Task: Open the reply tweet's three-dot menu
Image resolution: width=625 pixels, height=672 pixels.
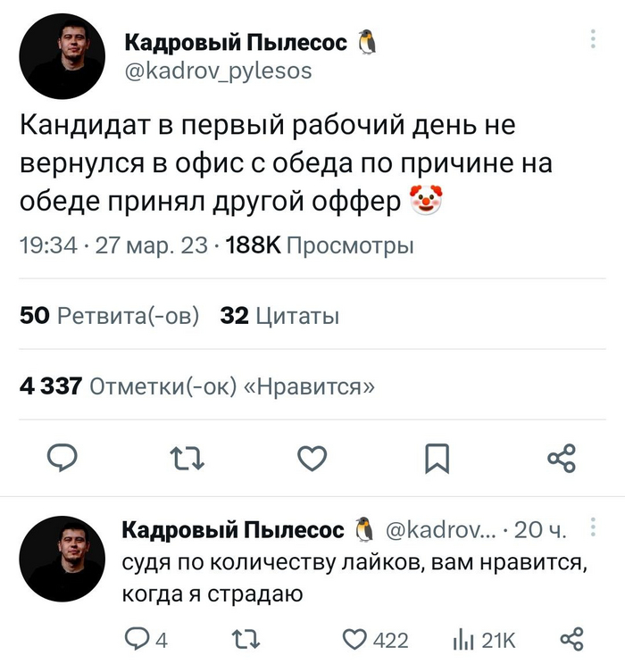Action: 595,529
